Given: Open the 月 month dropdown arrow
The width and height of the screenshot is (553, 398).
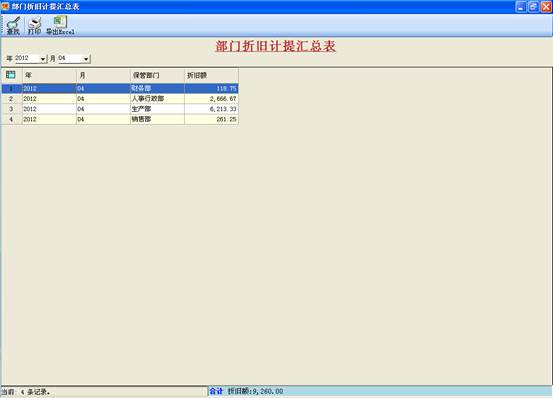Looking at the screenshot, I should coord(86,59).
